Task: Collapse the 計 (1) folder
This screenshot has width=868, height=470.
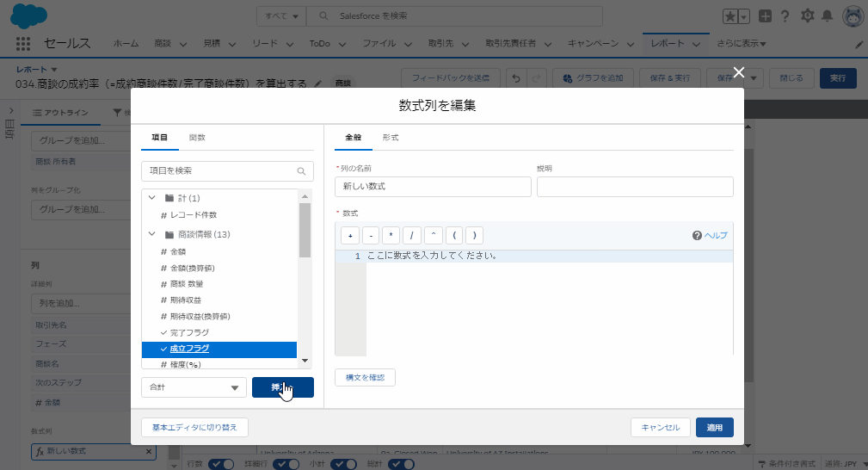Action: pos(152,198)
